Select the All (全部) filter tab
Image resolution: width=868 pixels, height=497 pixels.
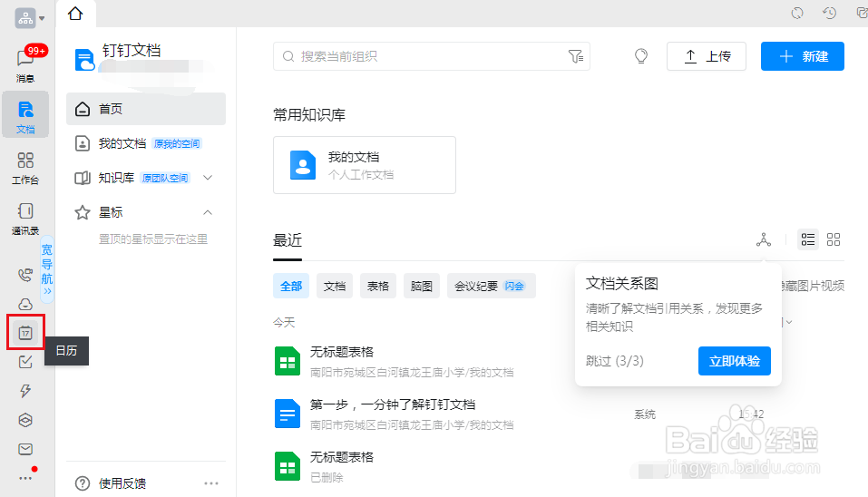click(x=291, y=286)
